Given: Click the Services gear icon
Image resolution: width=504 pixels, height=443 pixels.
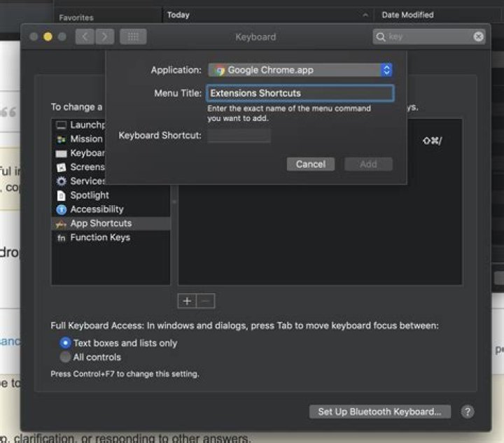Looking at the screenshot, I should pyautogui.click(x=61, y=181).
